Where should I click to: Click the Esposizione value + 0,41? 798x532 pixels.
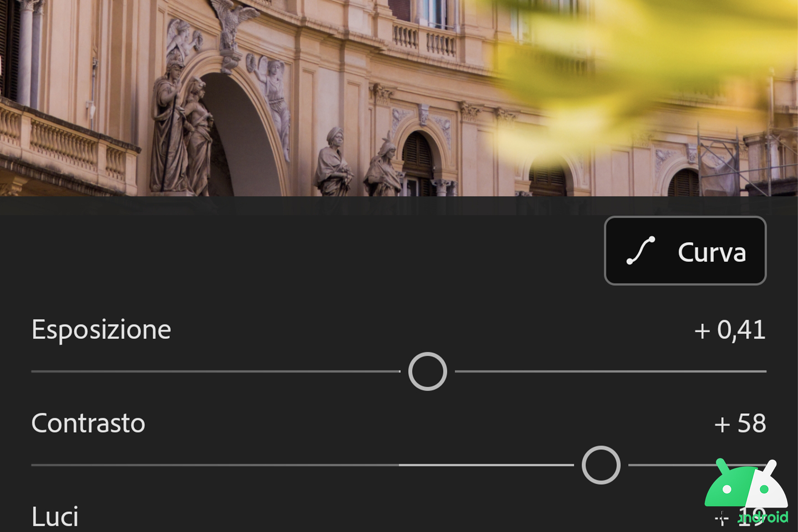tap(730, 330)
